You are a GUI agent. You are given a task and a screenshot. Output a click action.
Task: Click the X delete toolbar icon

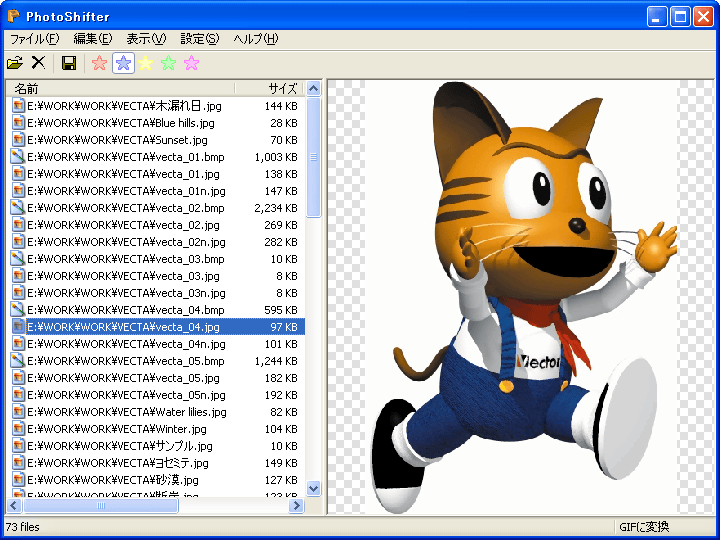click(x=39, y=63)
